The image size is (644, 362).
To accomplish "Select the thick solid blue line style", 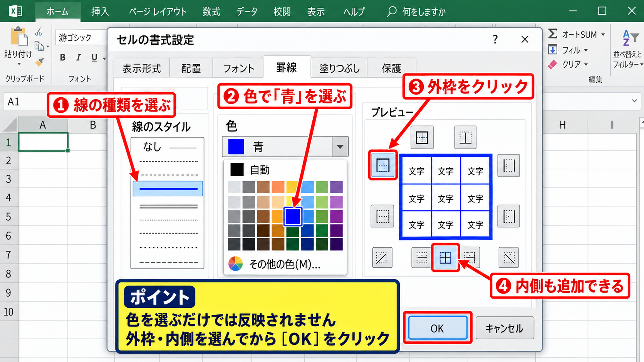I will (x=168, y=189).
